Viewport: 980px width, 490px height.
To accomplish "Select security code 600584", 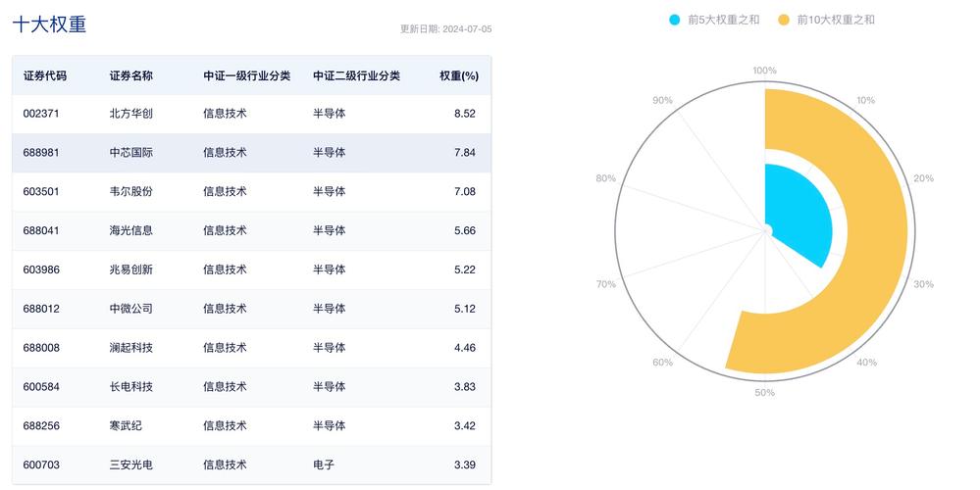I will 41,387.
